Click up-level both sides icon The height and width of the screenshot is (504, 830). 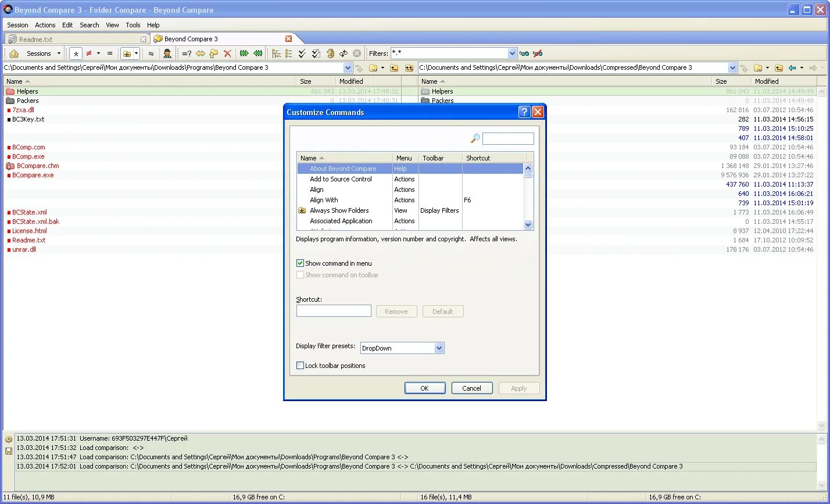click(x=409, y=68)
